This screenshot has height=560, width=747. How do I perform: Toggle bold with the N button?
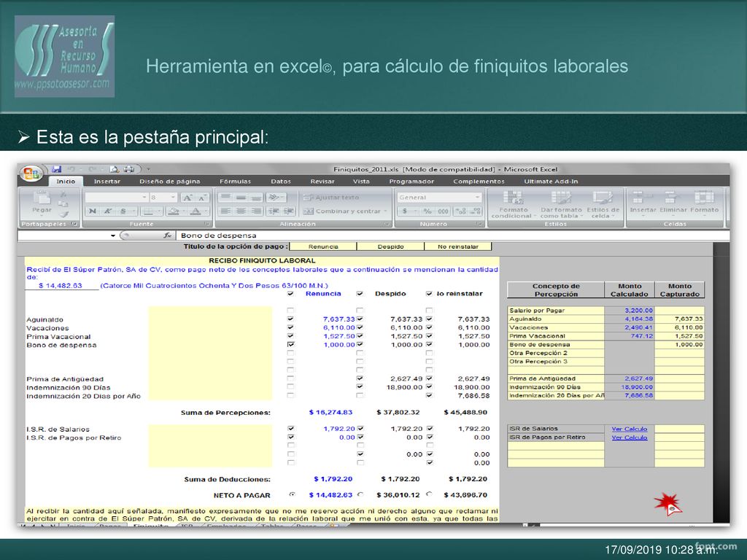(93, 211)
